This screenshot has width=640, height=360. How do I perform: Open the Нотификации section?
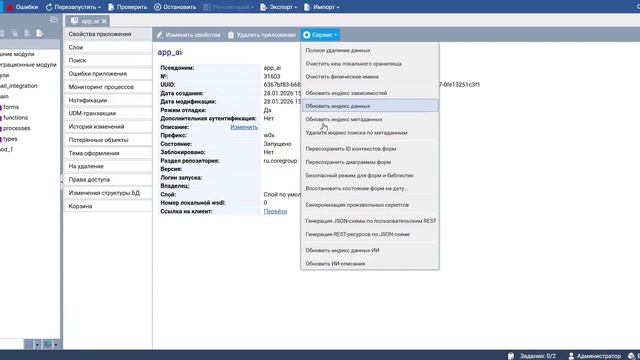click(x=108, y=100)
